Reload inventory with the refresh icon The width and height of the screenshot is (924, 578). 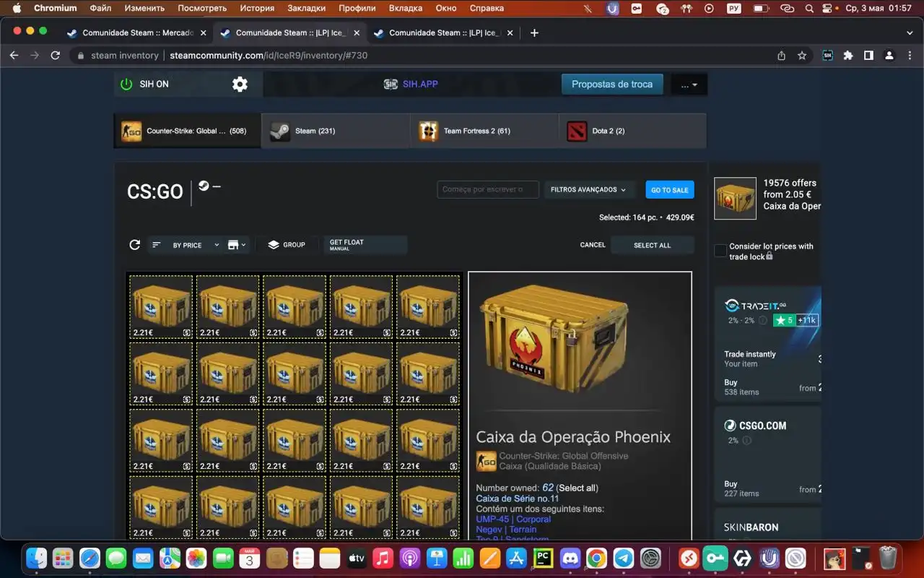coord(134,245)
